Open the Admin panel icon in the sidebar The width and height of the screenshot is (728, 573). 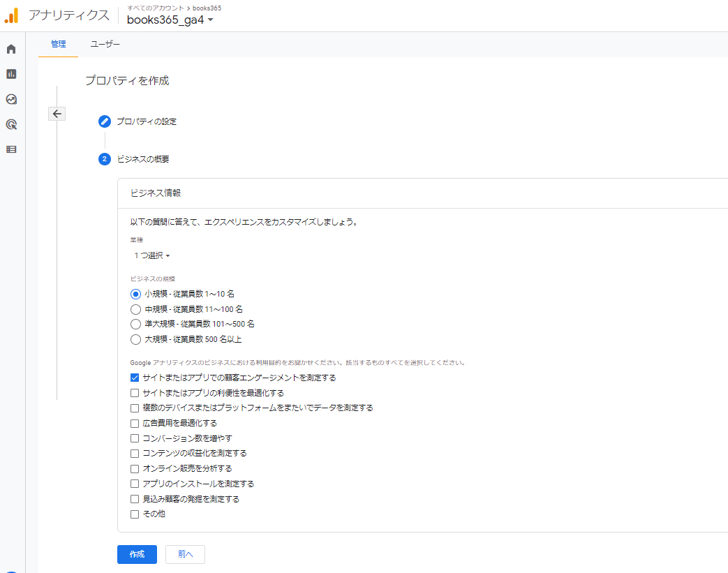(11, 149)
